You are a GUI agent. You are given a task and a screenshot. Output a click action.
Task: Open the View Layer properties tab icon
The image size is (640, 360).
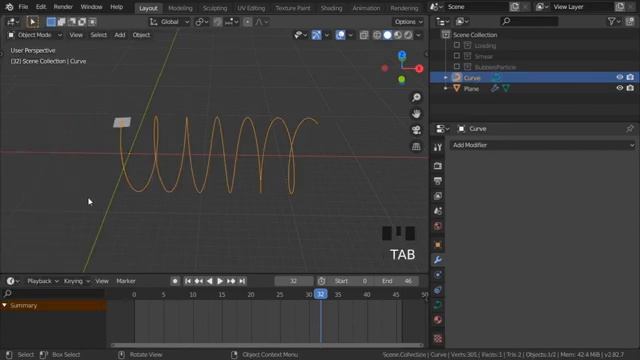[438, 196]
